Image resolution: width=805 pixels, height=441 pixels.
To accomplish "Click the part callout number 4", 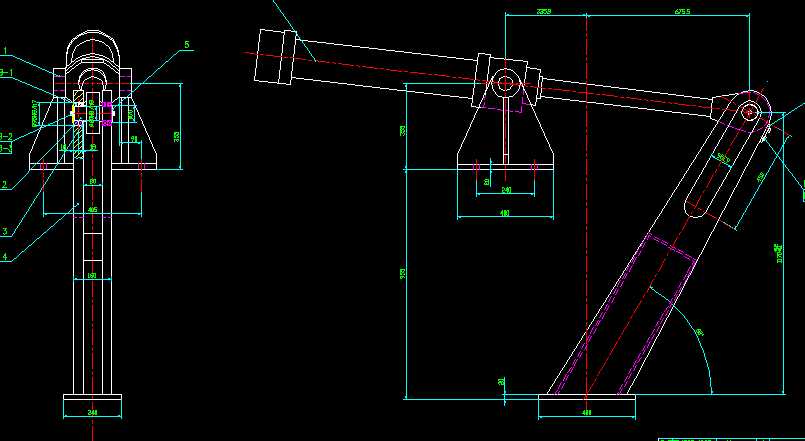I will tap(5, 257).
